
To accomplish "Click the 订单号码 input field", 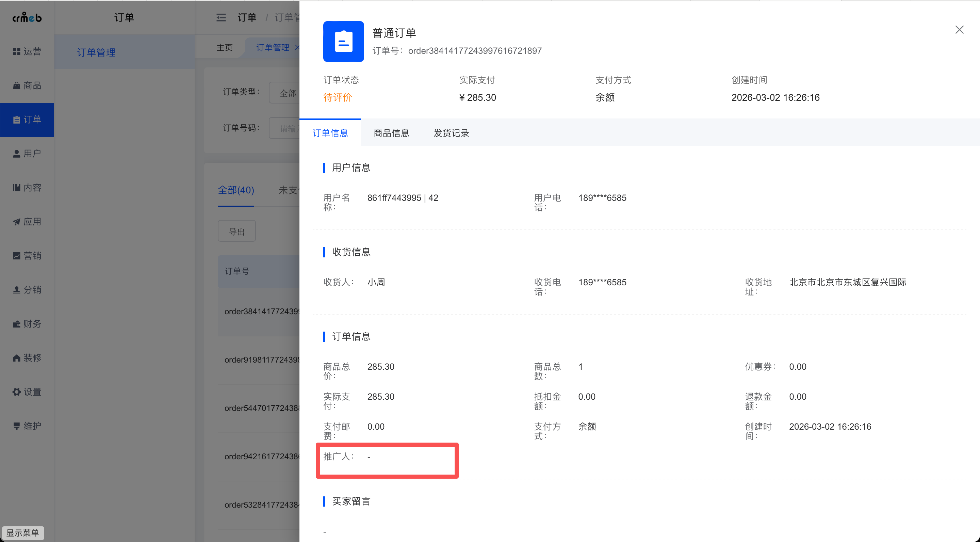I will [x=285, y=129].
